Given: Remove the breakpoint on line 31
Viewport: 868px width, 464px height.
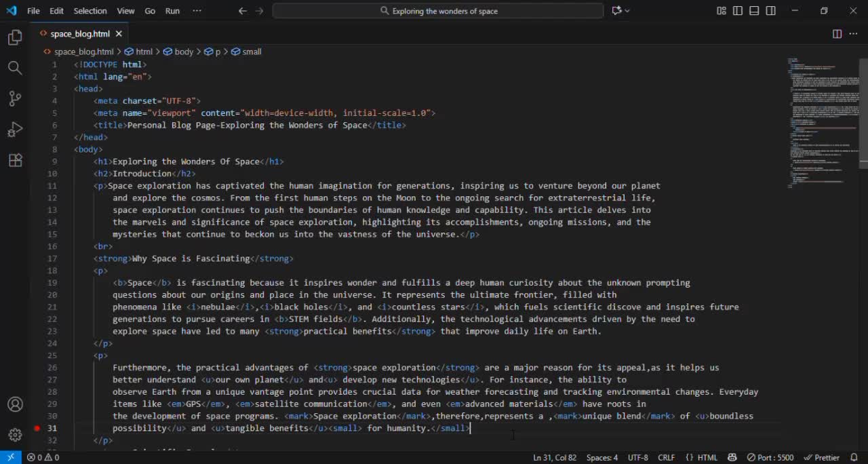Looking at the screenshot, I should (37, 428).
